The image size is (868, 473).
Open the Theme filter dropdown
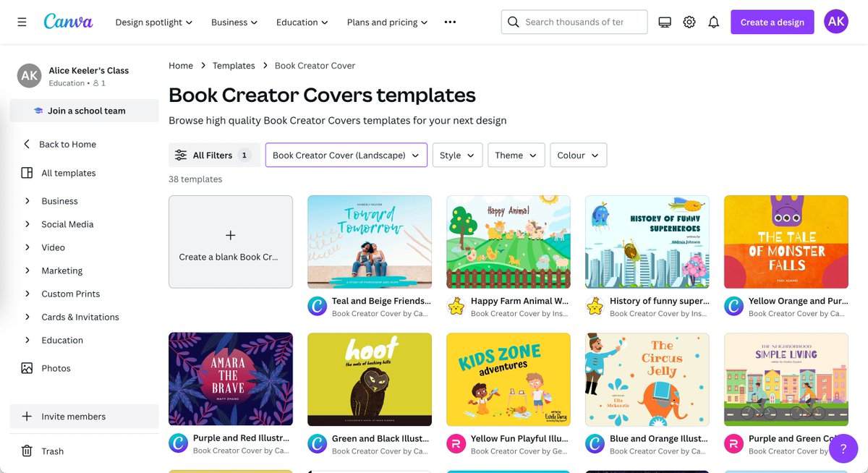point(516,155)
